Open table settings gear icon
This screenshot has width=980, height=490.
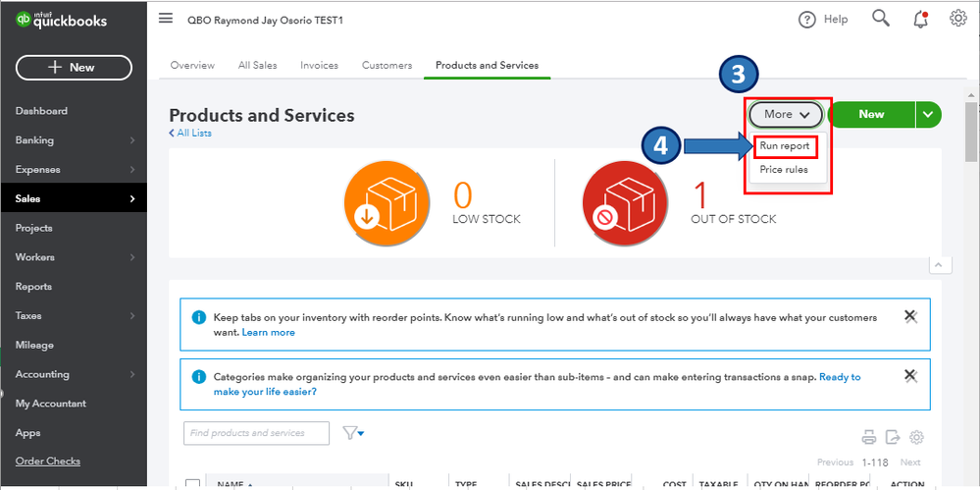(x=917, y=437)
